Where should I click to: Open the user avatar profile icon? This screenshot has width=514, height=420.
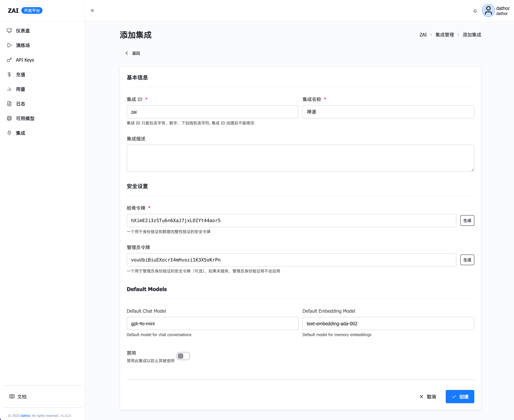click(x=488, y=11)
